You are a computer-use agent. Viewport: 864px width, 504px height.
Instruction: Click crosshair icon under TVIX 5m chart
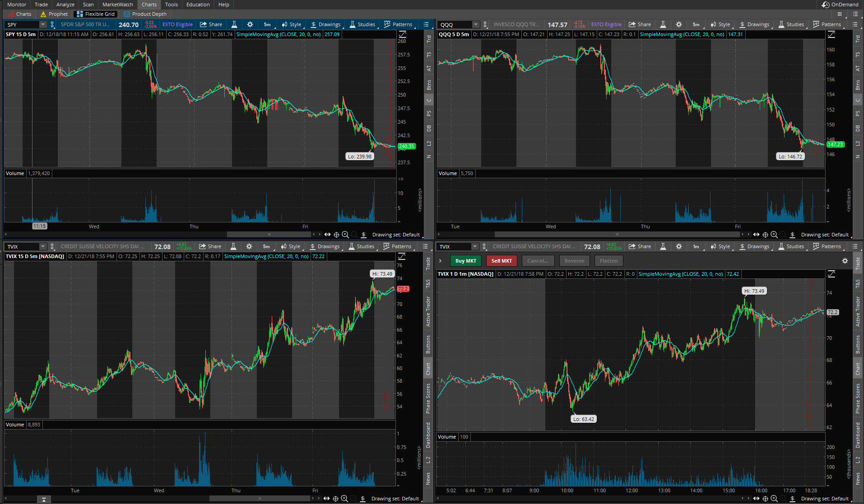click(335, 499)
